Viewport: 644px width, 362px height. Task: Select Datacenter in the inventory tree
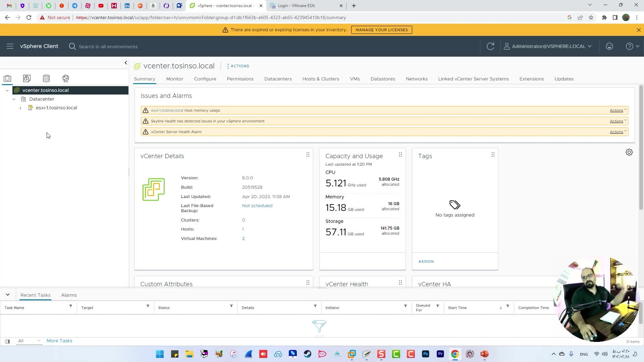pos(42,99)
